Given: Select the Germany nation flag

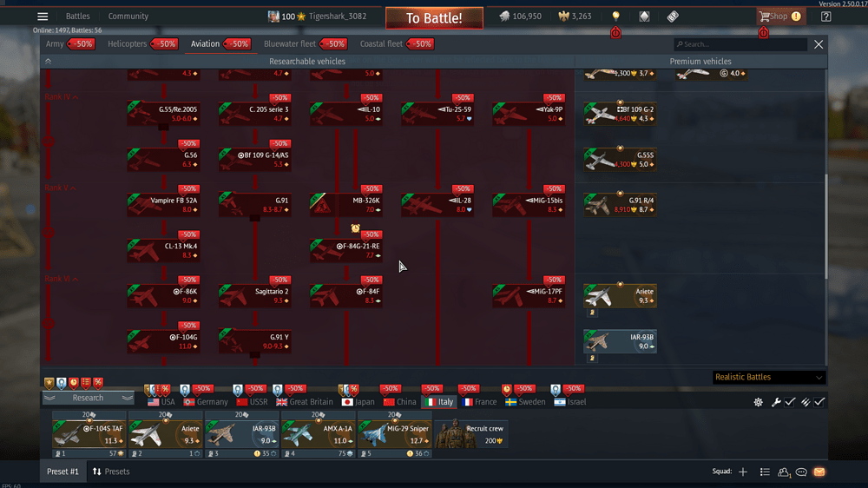Looking at the screenshot, I should [206, 402].
